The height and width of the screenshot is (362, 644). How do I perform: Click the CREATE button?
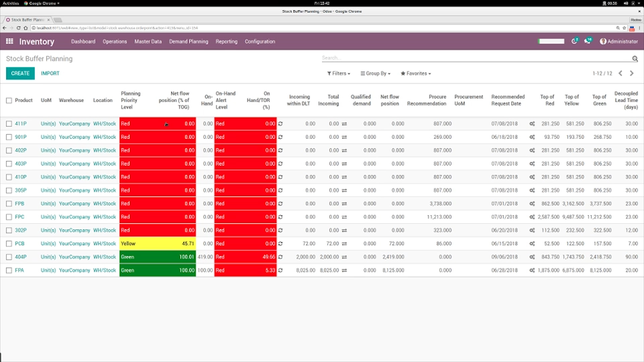click(x=20, y=73)
